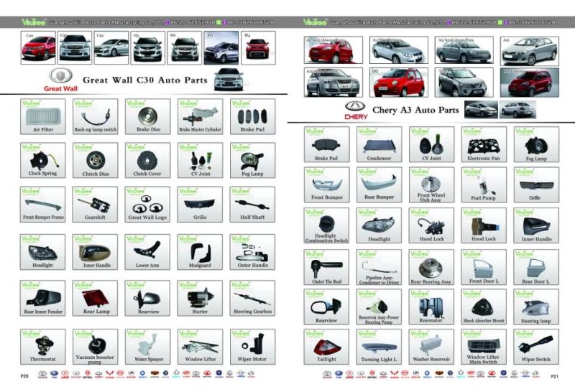Select the Water Sprayer part card
The image size is (575, 392).
(x=148, y=346)
